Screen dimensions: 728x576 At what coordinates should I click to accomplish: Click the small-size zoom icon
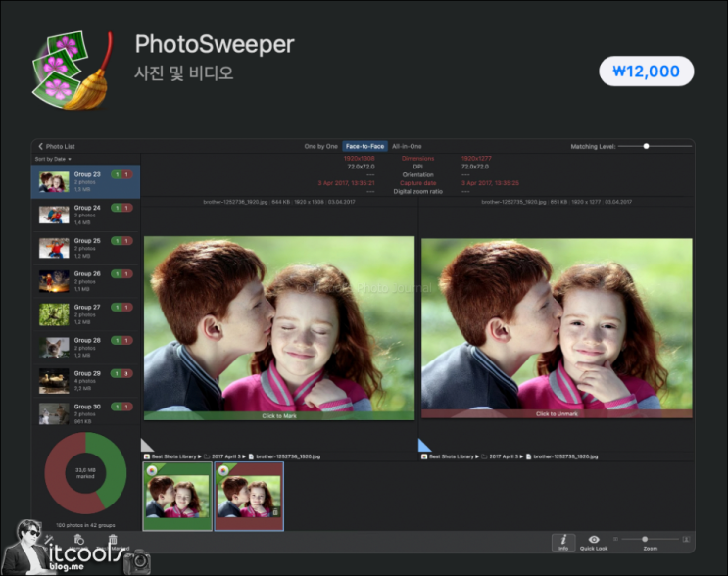(x=615, y=539)
